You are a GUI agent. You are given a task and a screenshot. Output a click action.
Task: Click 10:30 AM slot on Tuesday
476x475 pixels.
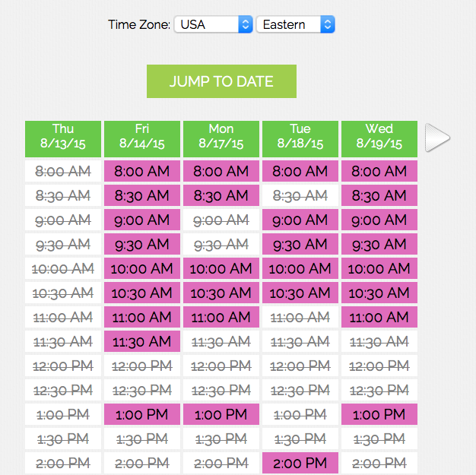[300, 293]
